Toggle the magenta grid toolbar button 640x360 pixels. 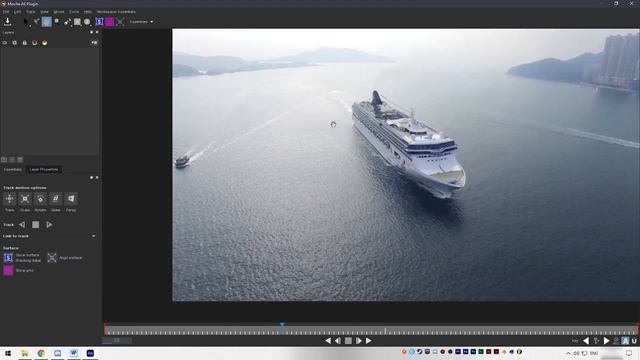click(x=109, y=22)
